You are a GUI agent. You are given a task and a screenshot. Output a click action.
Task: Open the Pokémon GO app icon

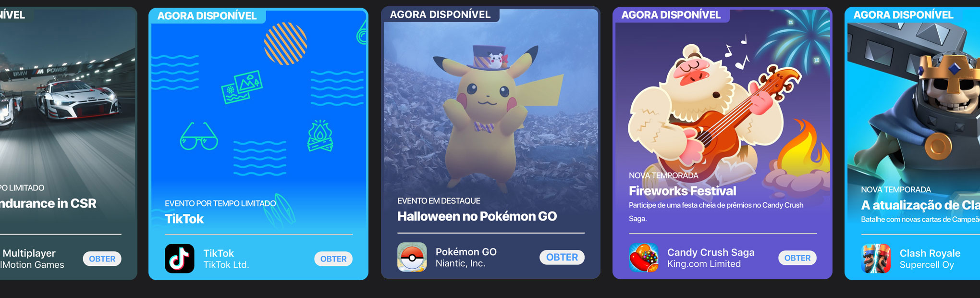pos(412,257)
